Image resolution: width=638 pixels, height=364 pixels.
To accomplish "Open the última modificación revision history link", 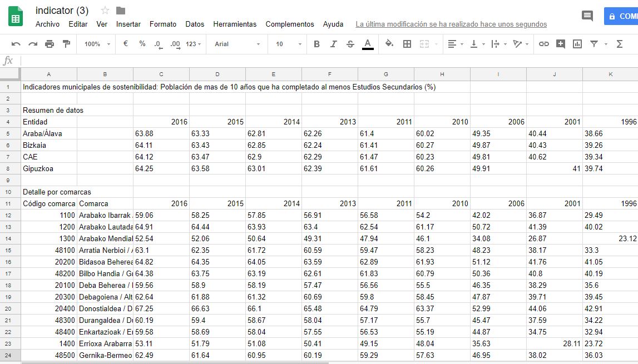I will pos(451,24).
